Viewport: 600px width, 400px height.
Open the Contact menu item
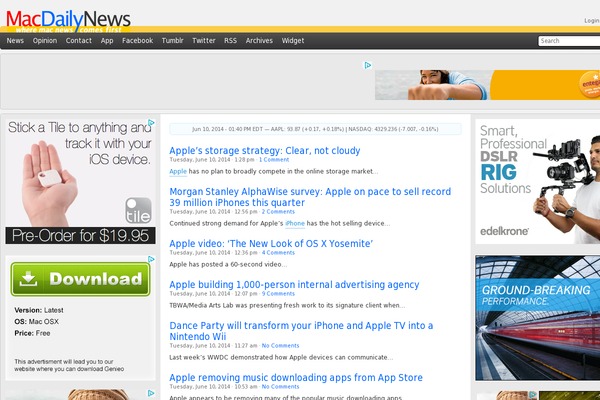pos(78,41)
